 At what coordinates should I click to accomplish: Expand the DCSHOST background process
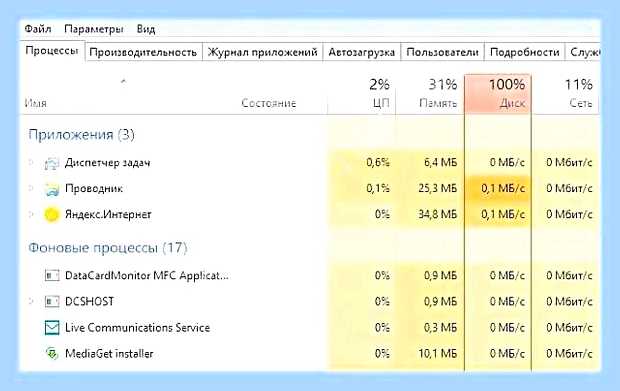click(31, 301)
